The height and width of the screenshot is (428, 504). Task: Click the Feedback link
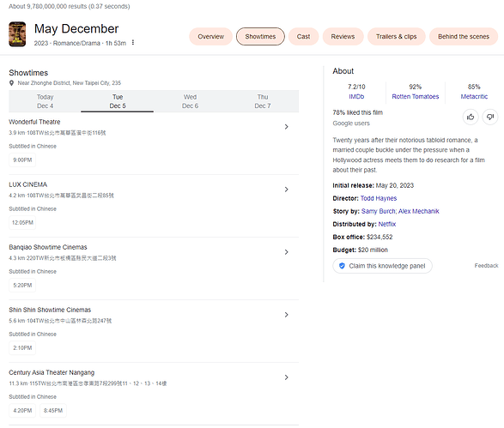click(486, 266)
